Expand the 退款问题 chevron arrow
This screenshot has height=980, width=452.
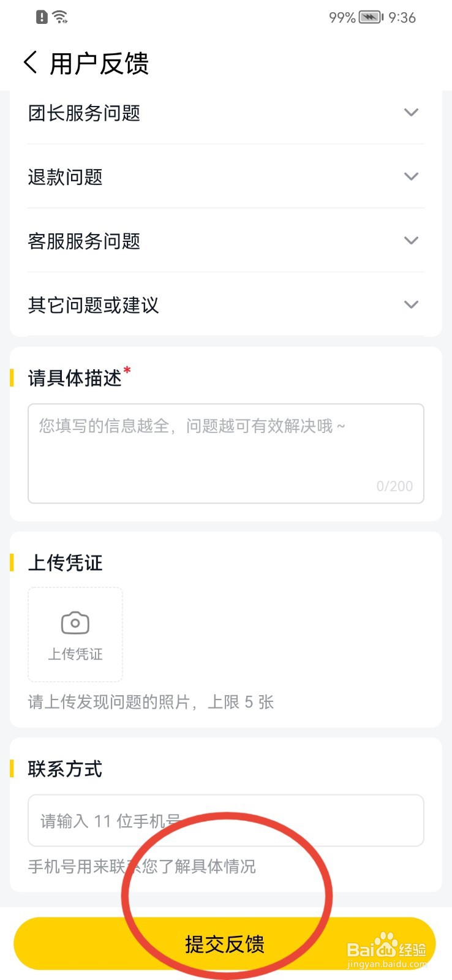coord(411,176)
